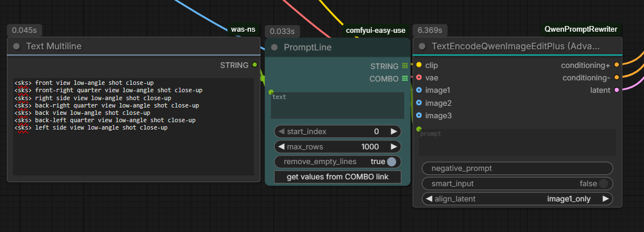
Task: Select previous align_latent option
Action: (429, 199)
